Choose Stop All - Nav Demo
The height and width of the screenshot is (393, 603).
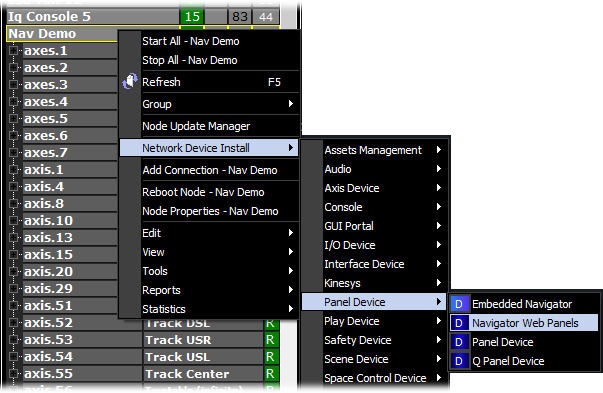pos(209,60)
